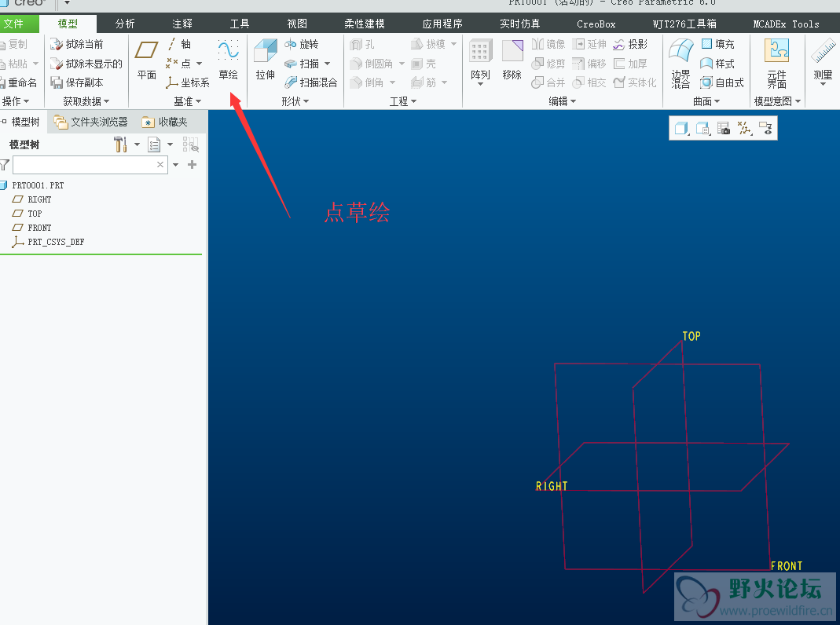Expand the 操作 group dropdown

(16, 101)
